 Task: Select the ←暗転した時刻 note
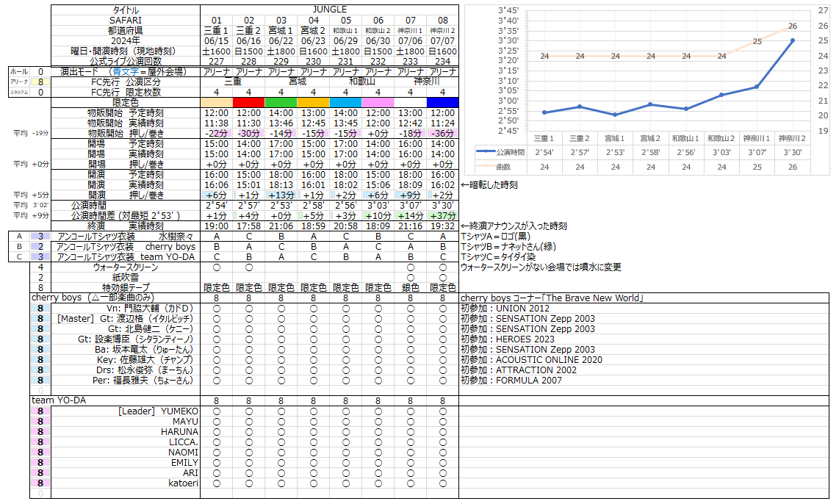[x=489, y=185]
